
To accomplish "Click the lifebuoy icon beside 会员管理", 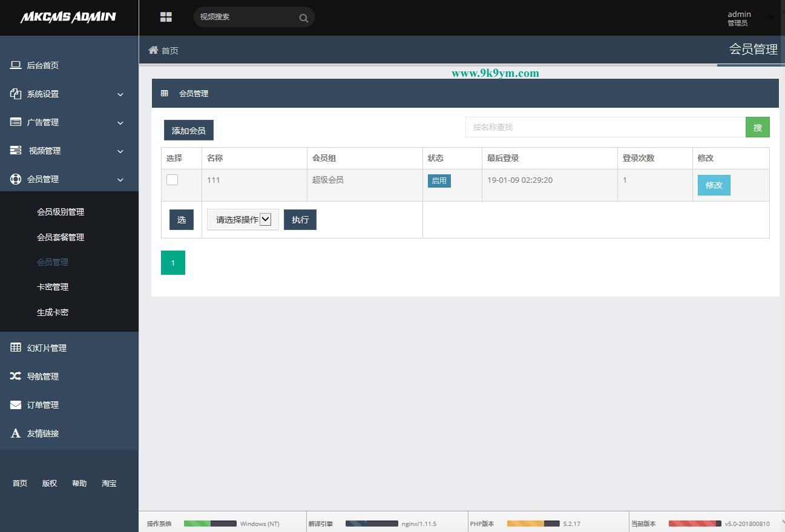I will pos(16,179).
